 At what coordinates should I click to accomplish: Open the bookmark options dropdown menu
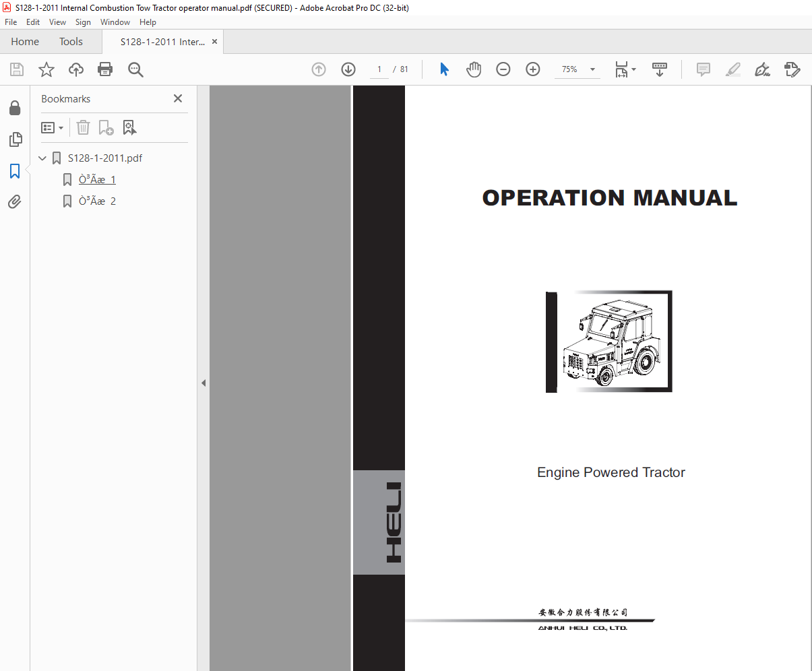[53, 127]
